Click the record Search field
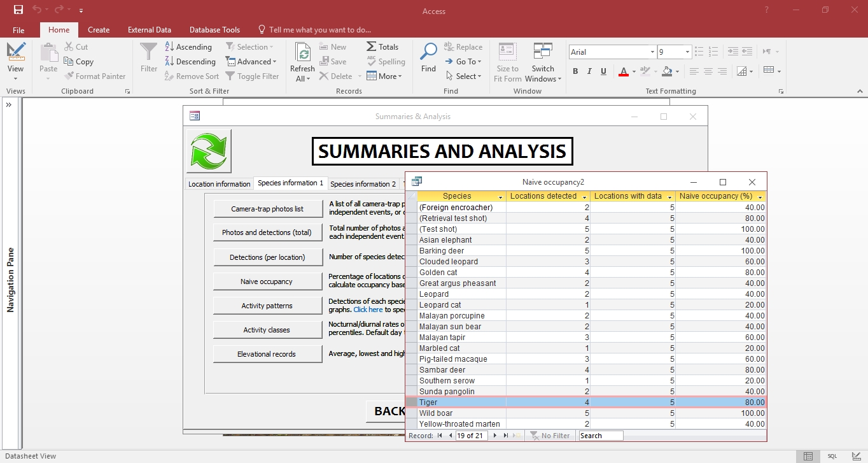Screen dimensions: 868x463 (601, 436)
